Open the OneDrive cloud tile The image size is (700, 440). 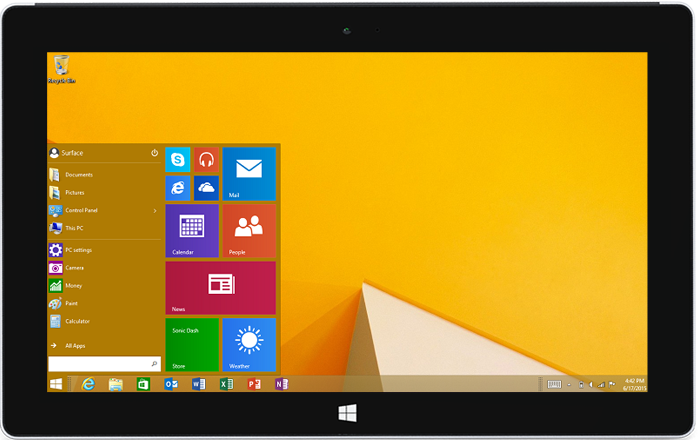coord(206,187)
